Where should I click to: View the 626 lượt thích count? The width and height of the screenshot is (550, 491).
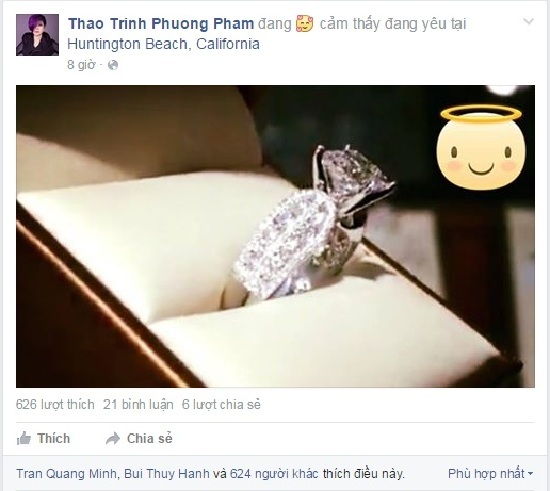(55, 404)
